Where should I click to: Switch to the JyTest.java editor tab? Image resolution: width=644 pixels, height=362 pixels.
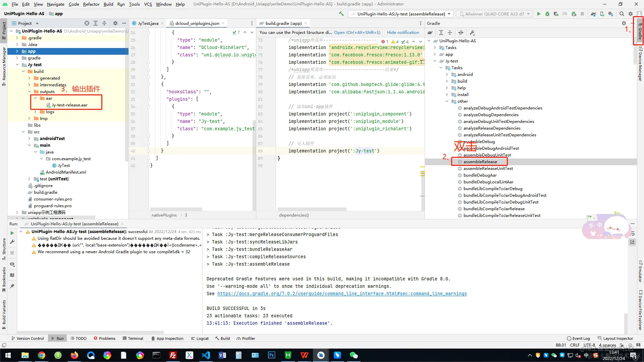point(148,23)
